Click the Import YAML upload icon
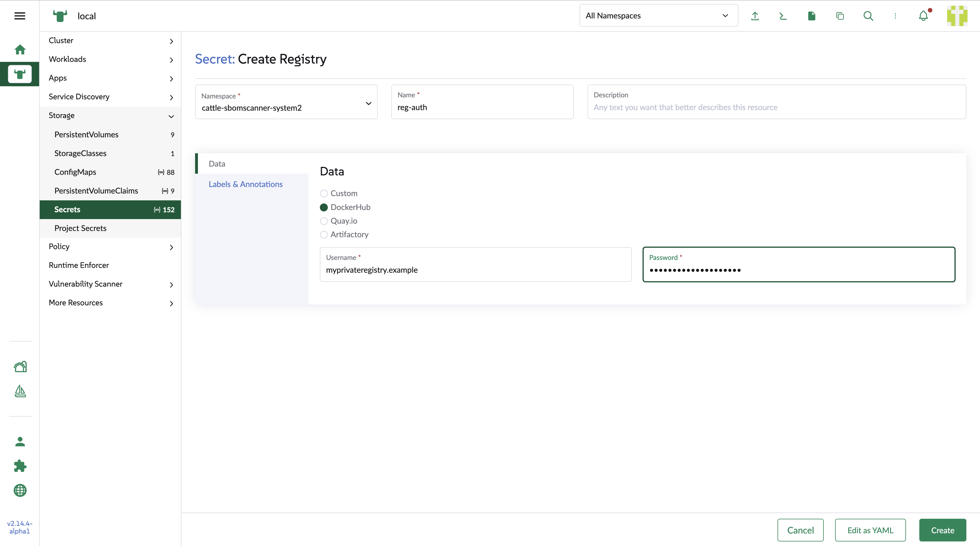 coord(755,16)
